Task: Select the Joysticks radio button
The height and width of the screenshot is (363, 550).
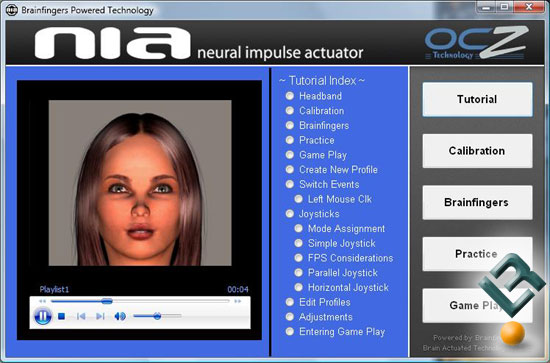Action: 290,214
